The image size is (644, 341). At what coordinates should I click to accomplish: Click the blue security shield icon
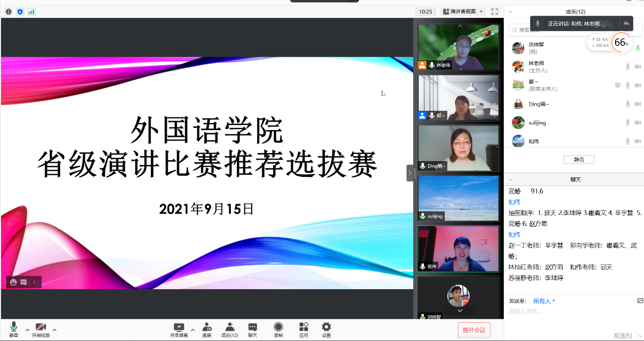click(20, 12)
